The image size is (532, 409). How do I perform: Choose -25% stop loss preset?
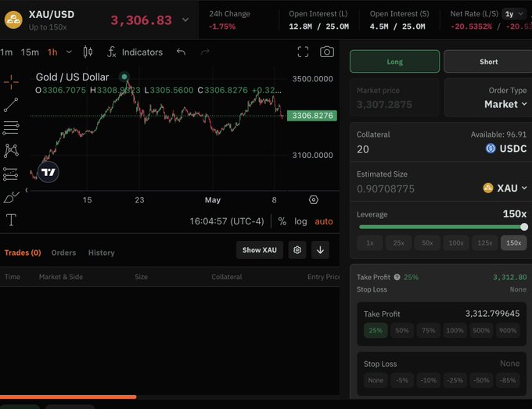tap(455, 381)
